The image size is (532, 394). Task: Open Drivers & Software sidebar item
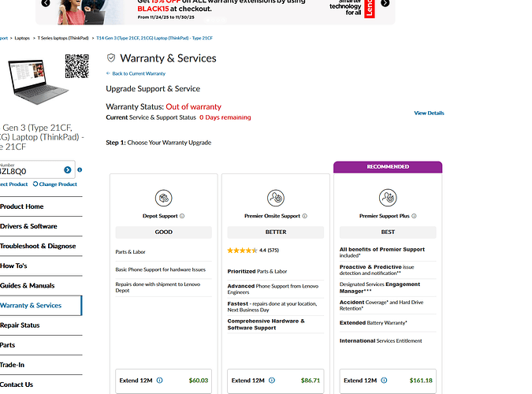28,226
